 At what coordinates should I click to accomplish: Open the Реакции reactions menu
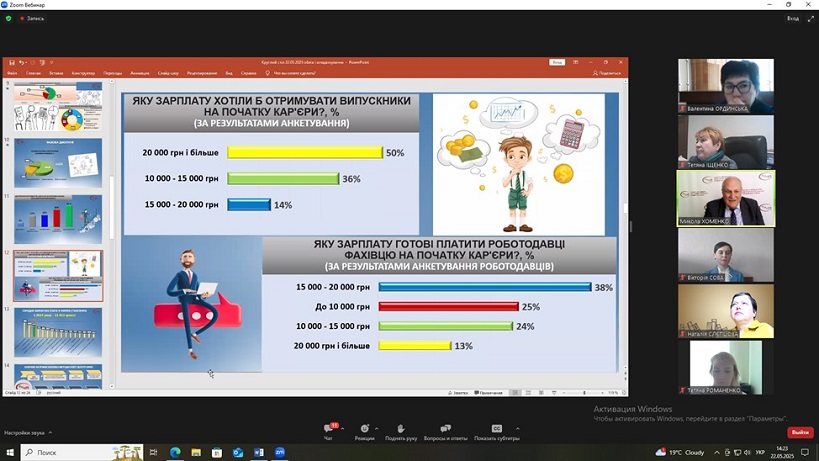365,431
